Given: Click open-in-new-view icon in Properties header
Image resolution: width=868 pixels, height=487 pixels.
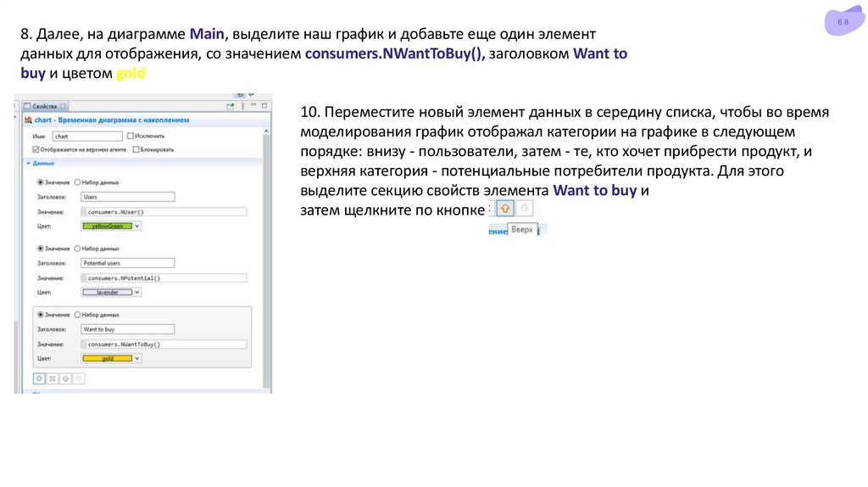Looking at the screenshot, I should 231,106.
